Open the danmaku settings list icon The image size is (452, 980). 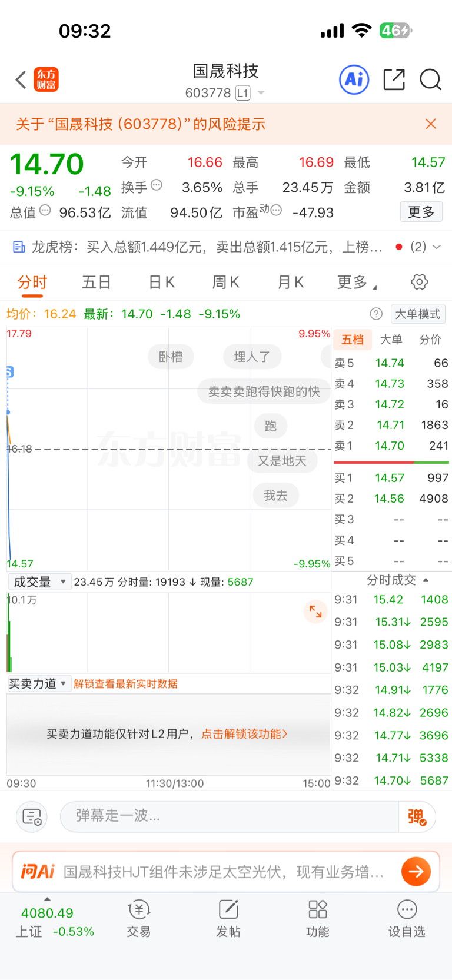tap(31, 817)
